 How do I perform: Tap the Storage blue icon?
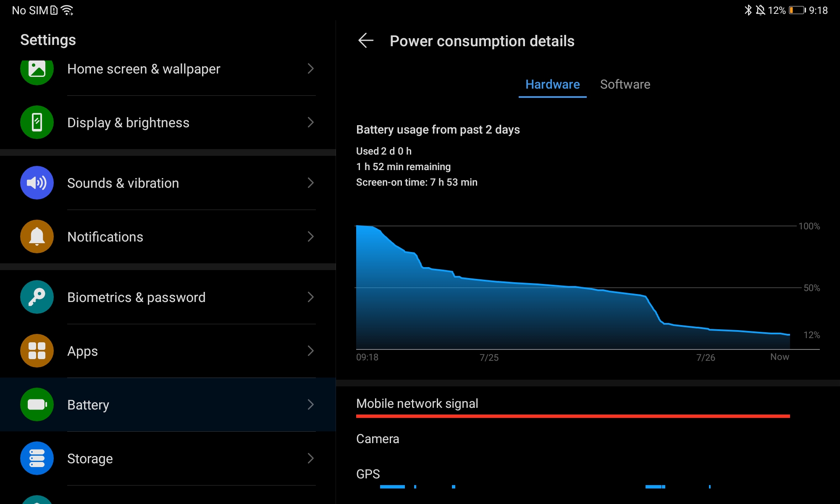click(x=37, y=458)
